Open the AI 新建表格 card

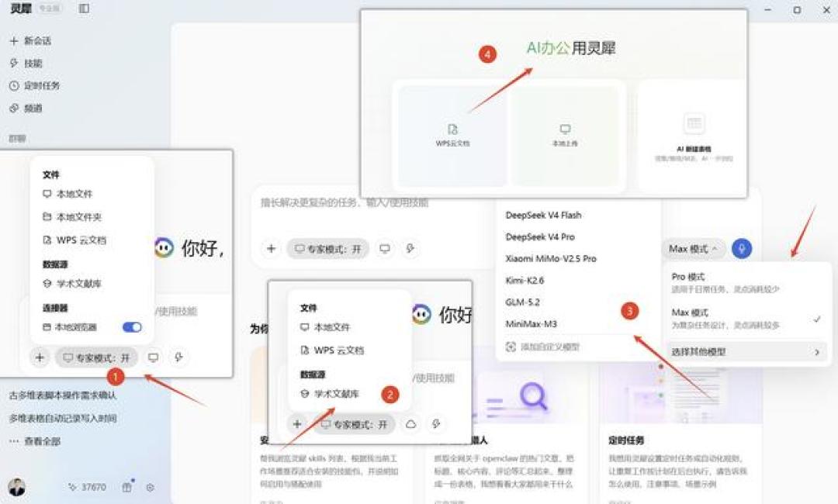pyautogui.click(x=694, y=136)
